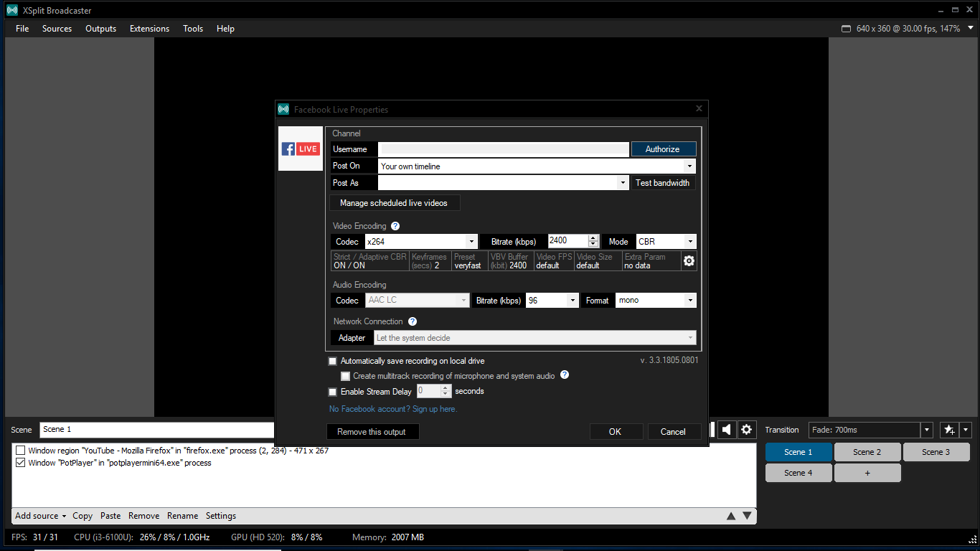Open the audio Format dropdown
The width and height of the screenshot is (980, 551).
(689, 301)
